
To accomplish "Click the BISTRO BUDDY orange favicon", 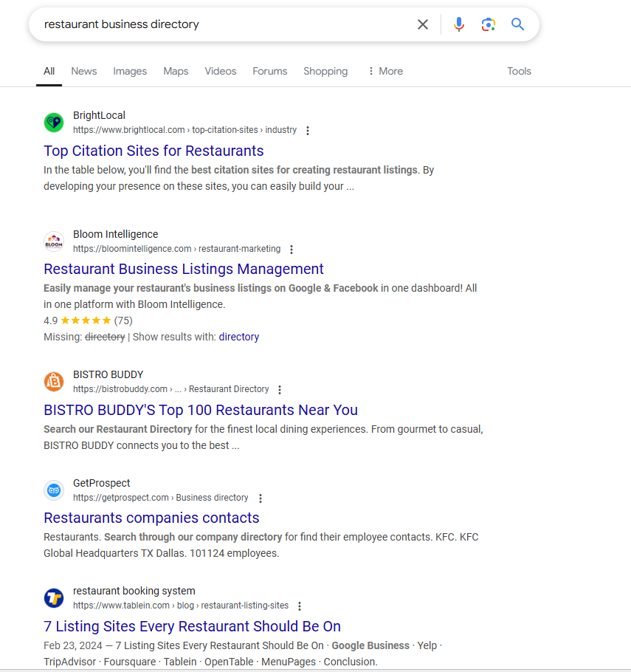I will coord(54,382).
